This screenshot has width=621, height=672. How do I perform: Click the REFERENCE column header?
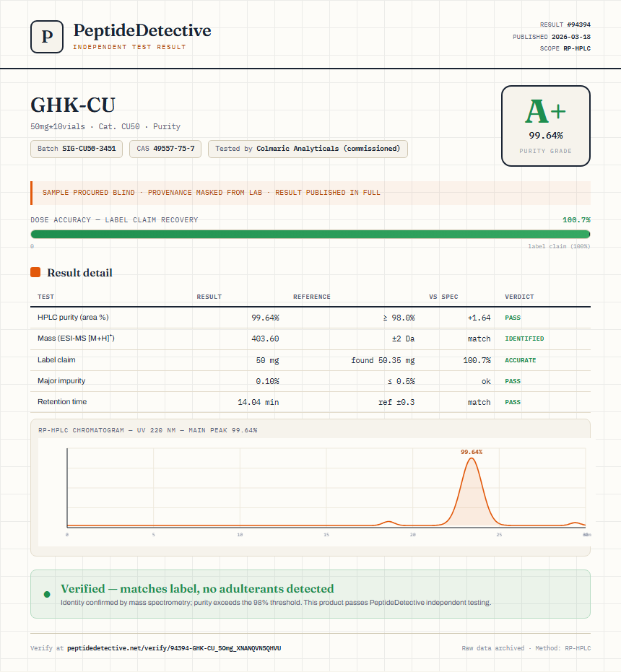tap(312, 297)
